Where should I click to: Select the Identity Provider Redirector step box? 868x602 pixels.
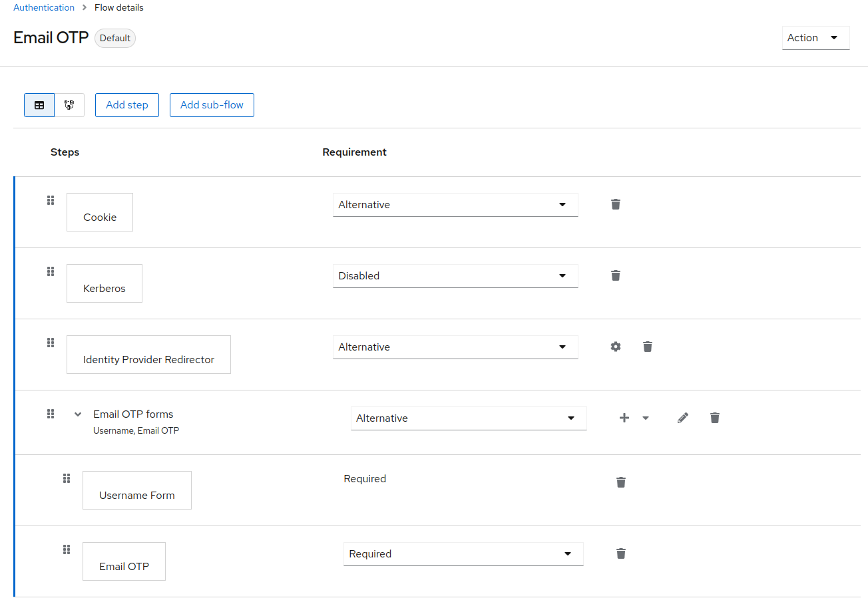tap(148, 355)
